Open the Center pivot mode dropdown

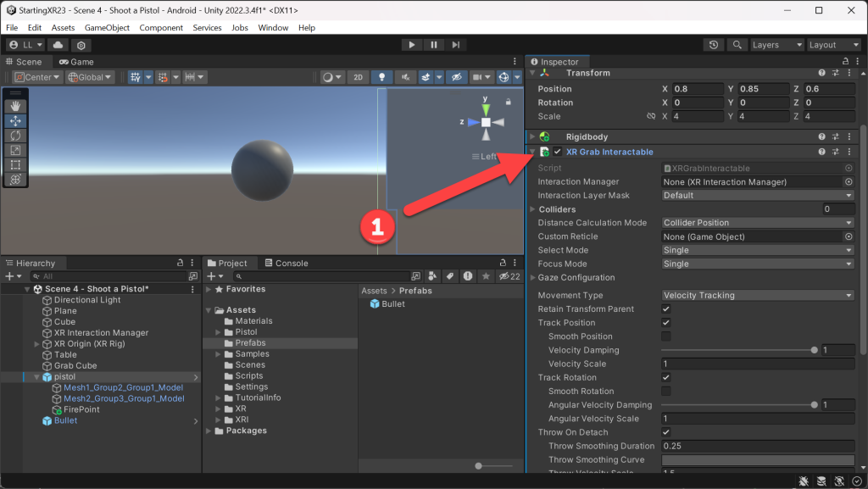(36, 77)
